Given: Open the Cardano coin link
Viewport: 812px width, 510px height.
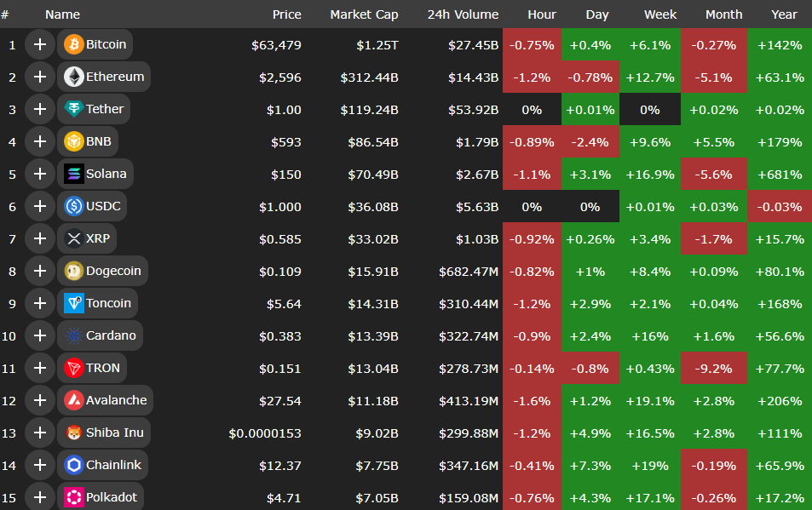Looking at the screenshot, I should 110,335.
